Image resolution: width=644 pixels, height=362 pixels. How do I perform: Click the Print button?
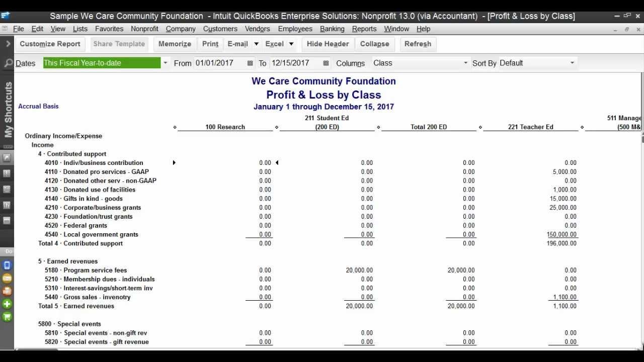(210, 44)
